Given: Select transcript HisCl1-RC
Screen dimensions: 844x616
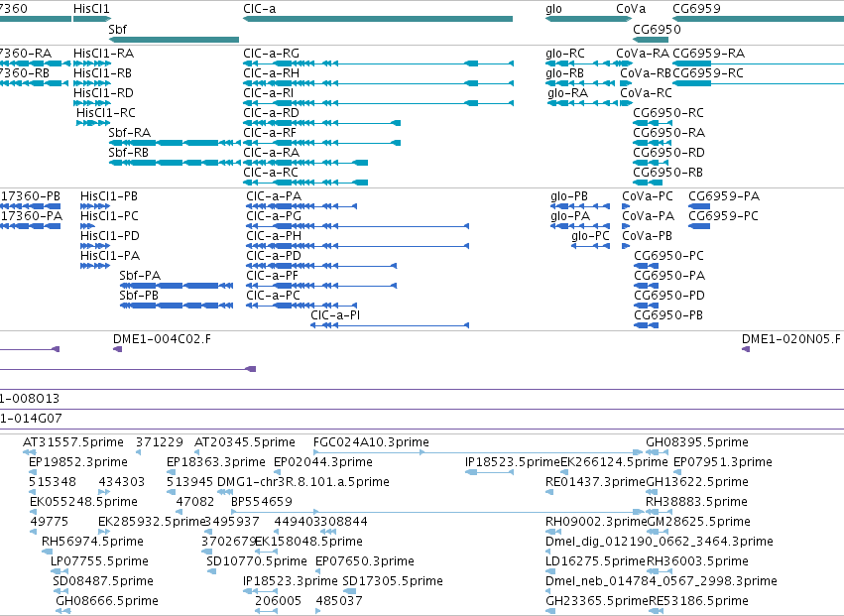Looking at the screenshot, I should coord(105,112).
